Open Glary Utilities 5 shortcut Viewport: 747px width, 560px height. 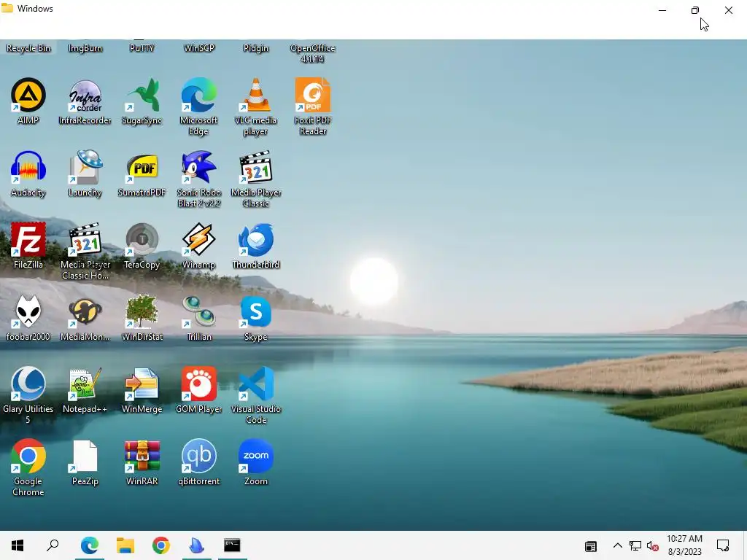[28, 395]
